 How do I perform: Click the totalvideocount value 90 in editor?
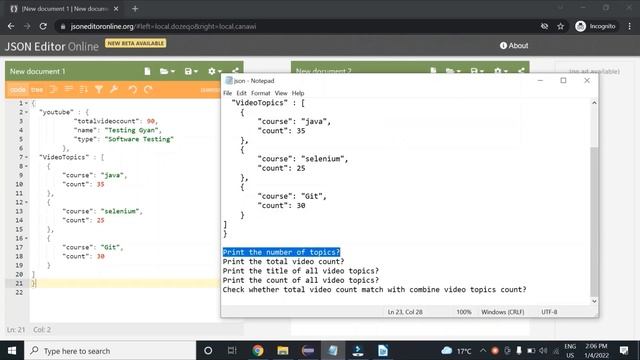151,121
